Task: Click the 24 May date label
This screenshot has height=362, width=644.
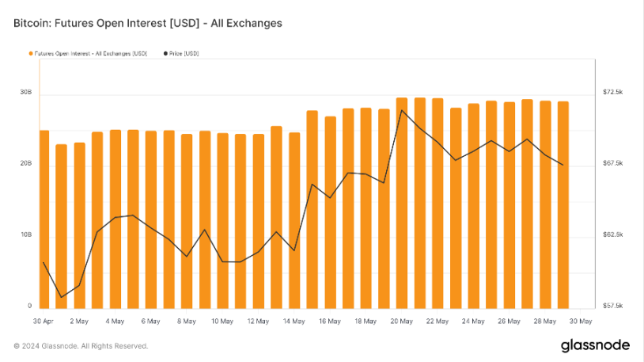Action: pos(473,321)
